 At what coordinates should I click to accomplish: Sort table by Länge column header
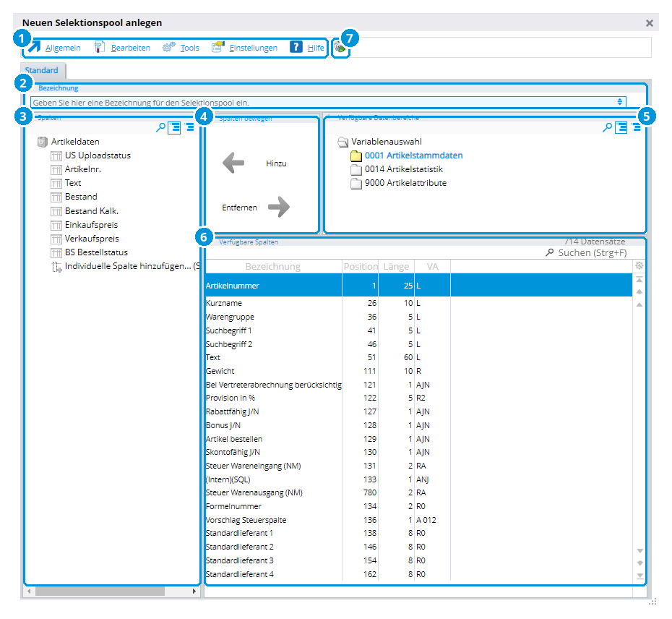(397, 266)
